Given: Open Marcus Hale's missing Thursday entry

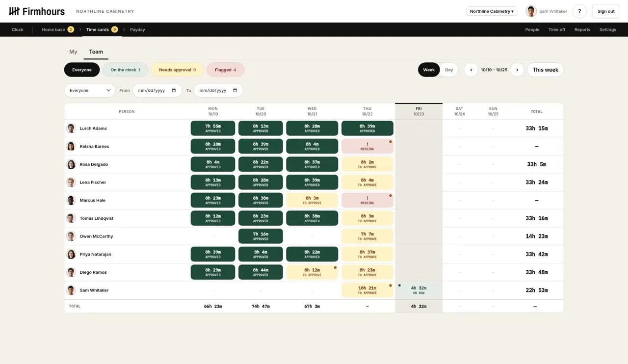Looking at the screenshot, I should 367,200.
